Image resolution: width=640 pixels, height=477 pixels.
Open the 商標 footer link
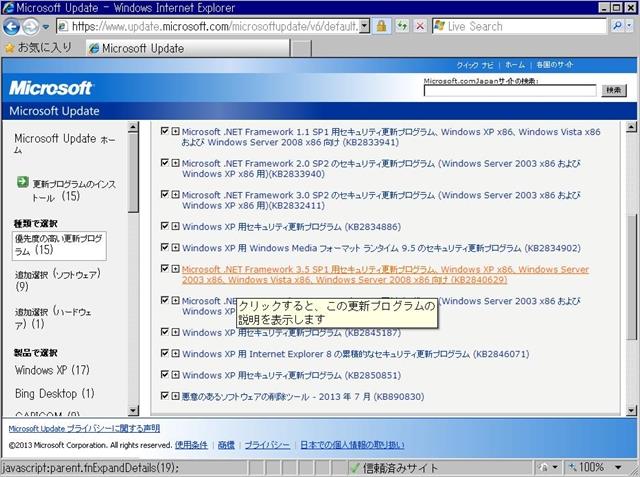[226, 445]
